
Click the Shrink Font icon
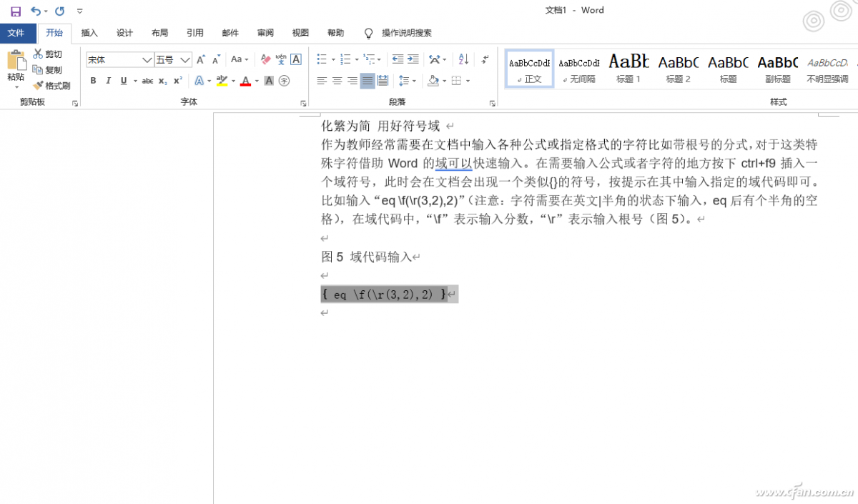click(216, 59)
